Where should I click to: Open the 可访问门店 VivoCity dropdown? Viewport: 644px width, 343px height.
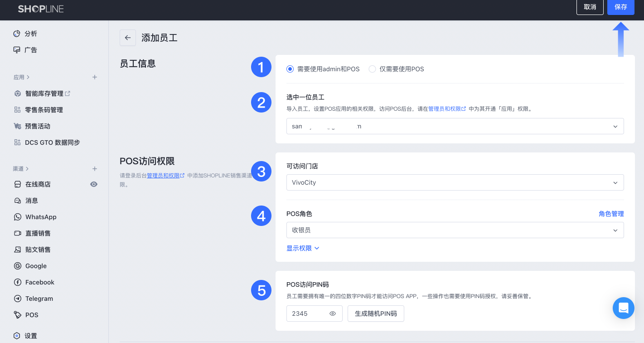pyautogui.click(x=455, y=182)
